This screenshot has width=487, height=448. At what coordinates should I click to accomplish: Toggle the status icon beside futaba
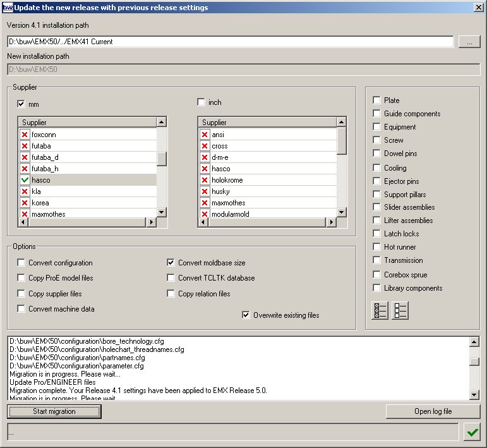pos(25,146)
